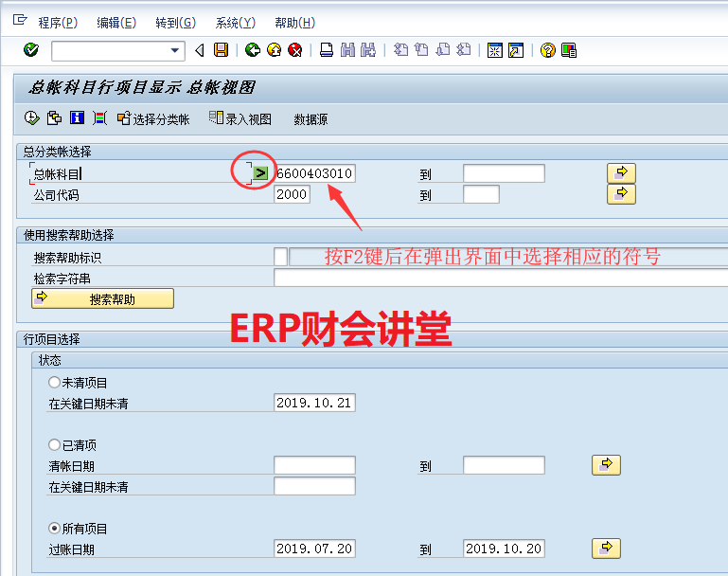Collapse command field using the triangle icon
The width and height of the screenshot is (728, 576).
tap(200, 50)
